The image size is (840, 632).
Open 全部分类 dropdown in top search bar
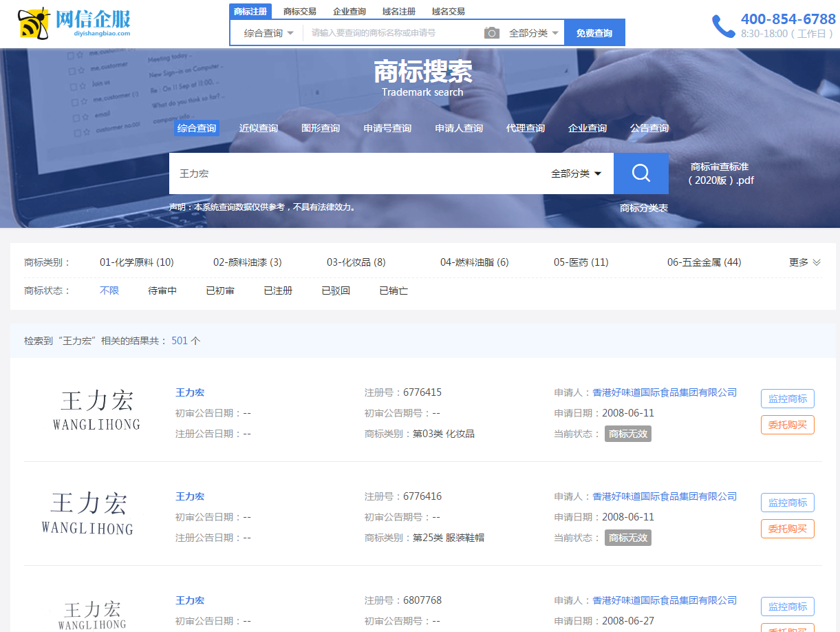[x=534, y=33]
